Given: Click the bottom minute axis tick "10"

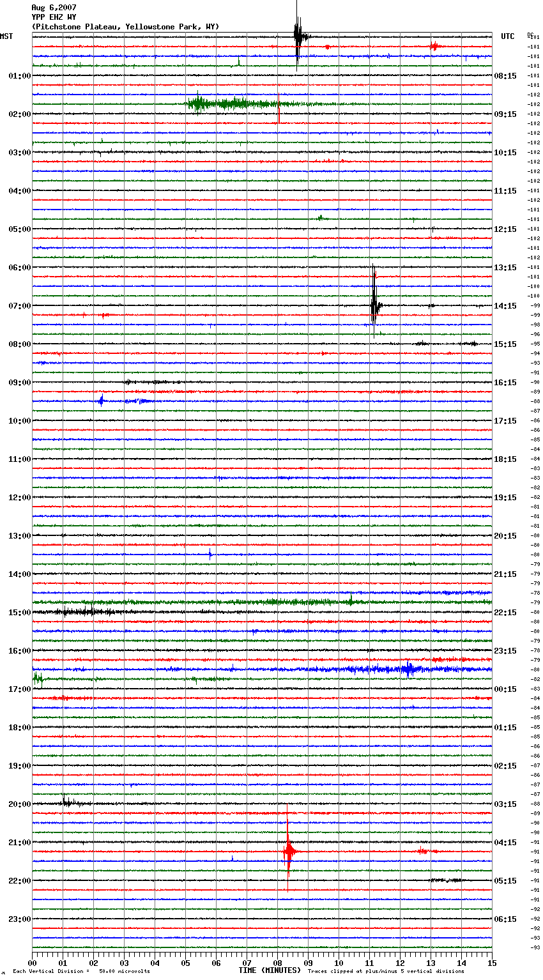Looking at the screenshot, I should 339,963.
